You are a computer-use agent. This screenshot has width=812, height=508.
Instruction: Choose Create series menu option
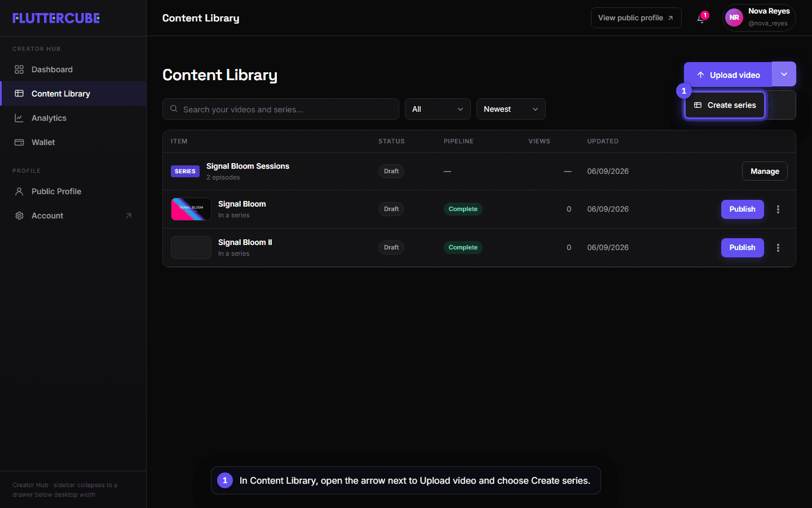pos(725,105)
